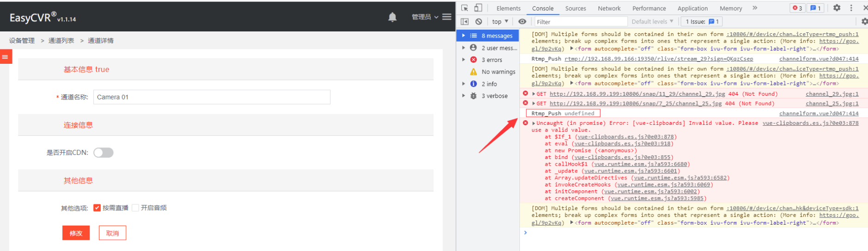The width and height of the screenshot is (868, 251).
Task: Select the inspect element tool icon
Action: (465, 8)
